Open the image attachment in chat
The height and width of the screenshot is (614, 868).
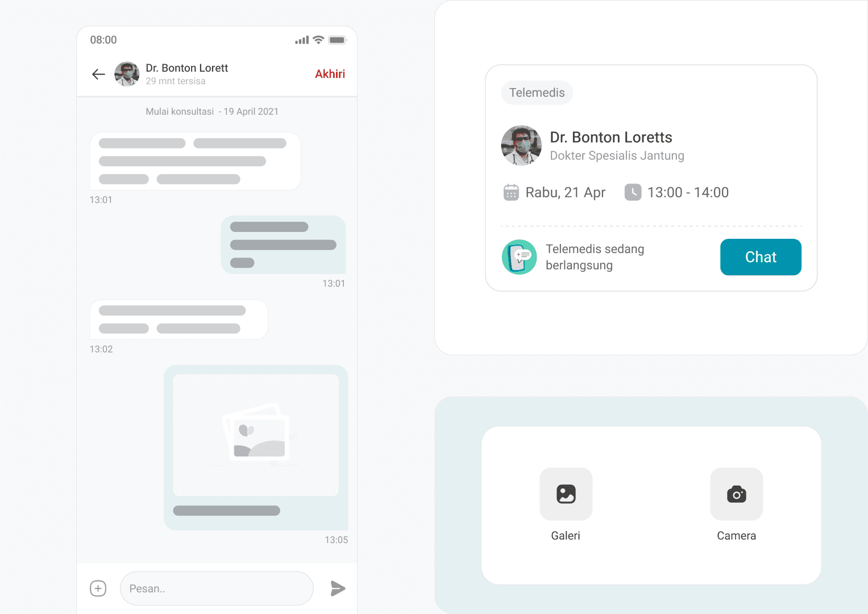click(x=256, y=435)
